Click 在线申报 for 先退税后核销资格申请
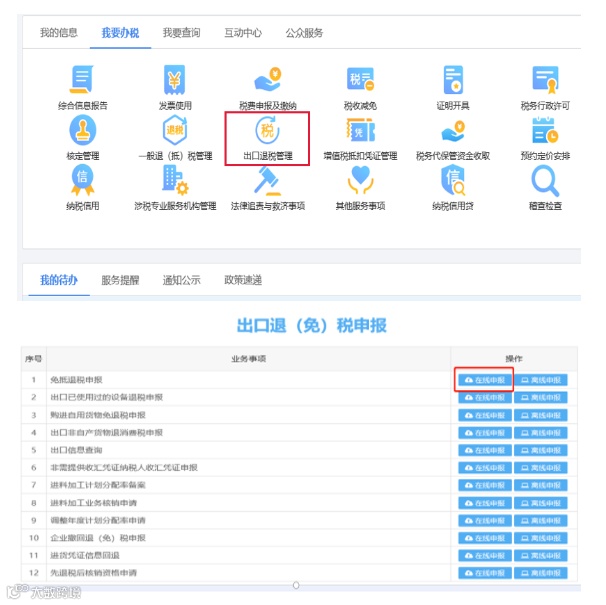Image resolution: width=606 pixels, height=605 pixels. click(x=485, y=573)
